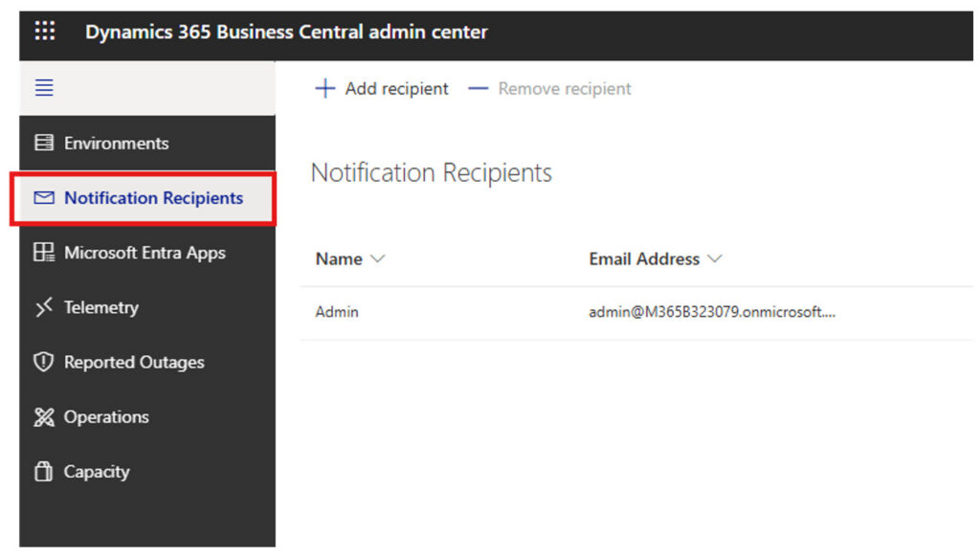Sort by the Name column header
The width and height of the screenshot is (980, 556).
pos(339,258)
